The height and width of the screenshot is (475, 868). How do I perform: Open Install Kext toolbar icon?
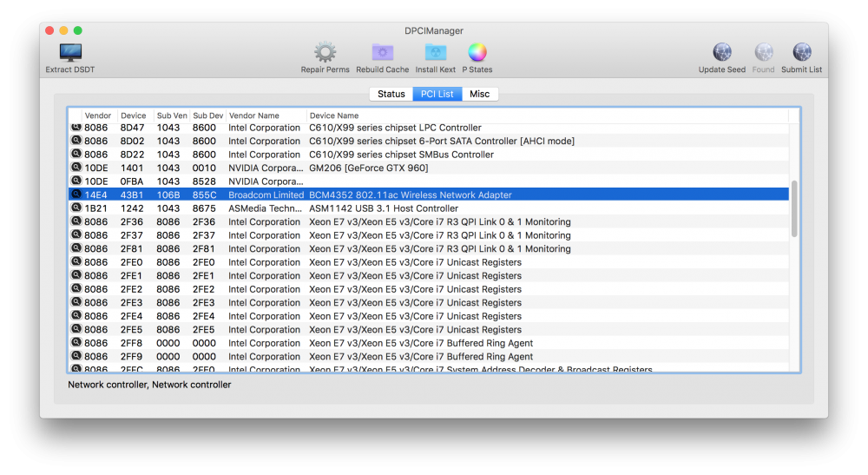pos(436,53)
